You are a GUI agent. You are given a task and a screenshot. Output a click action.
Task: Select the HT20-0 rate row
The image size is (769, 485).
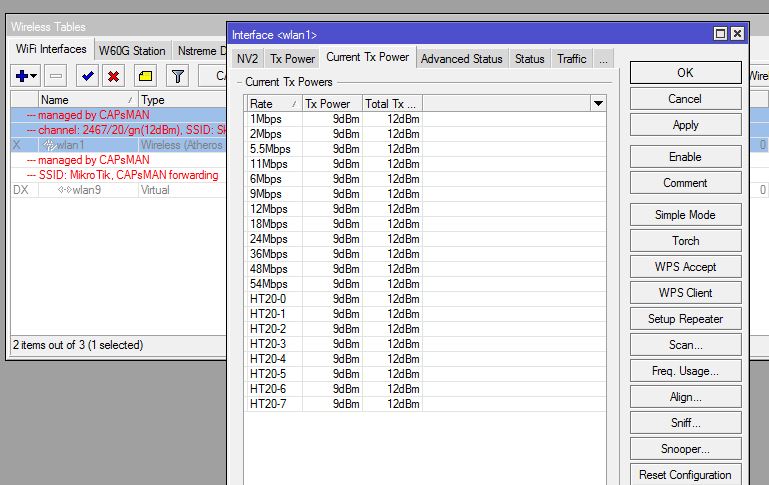click(x=425, y=299)
